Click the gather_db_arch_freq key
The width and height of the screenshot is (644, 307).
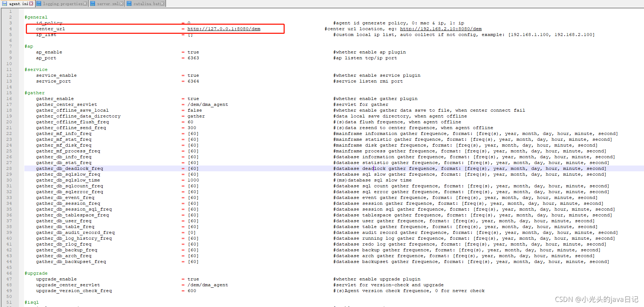[x=64, y=256]
